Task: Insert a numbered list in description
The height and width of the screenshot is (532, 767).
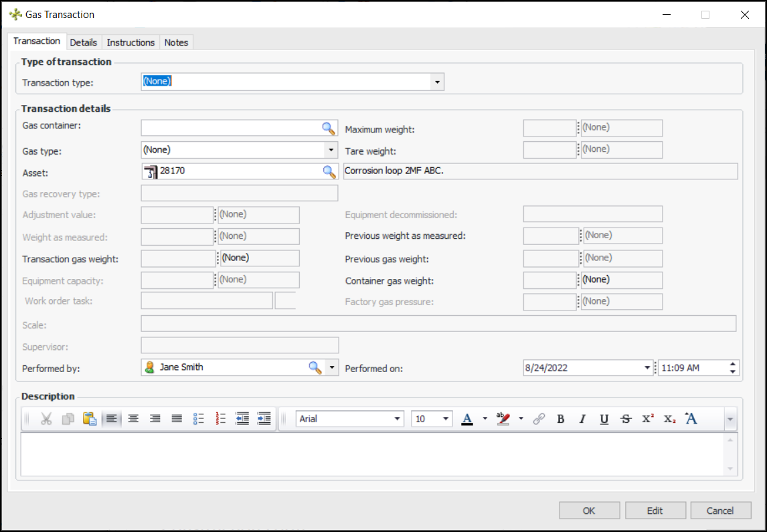Action: coord(221,419)
